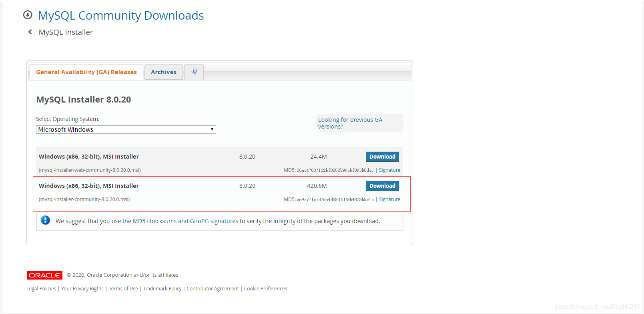Open Trademark Policy footer link
Viewport: 644px width, 314px height.
pyautogui.click(x=162, y=289)
